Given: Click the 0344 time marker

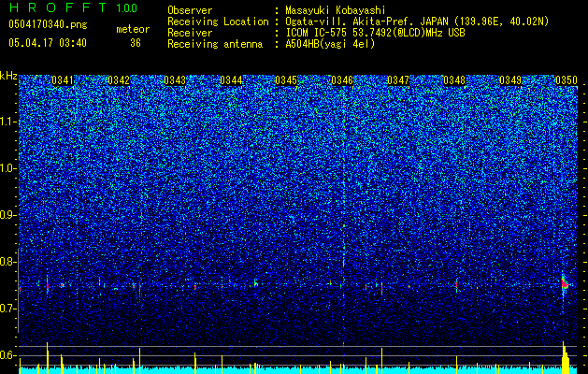Looking at the screenshot, I should 231,80.
